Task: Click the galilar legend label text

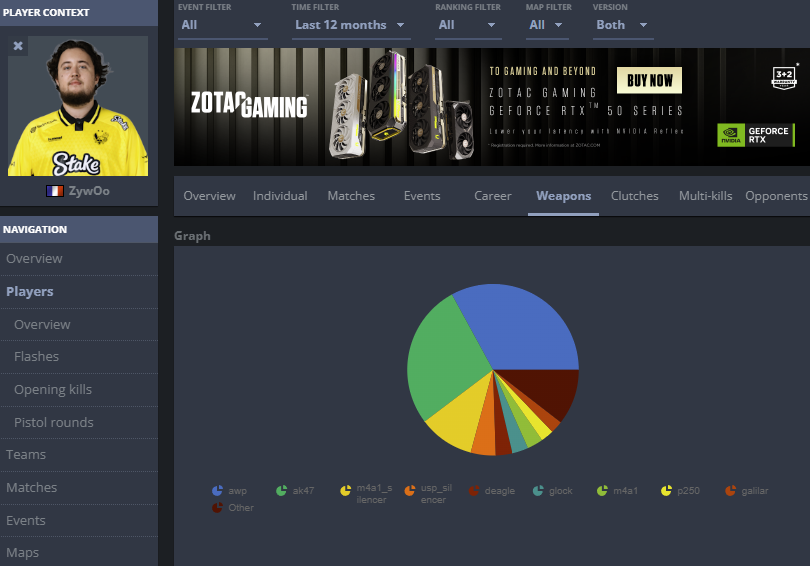Action: [755, 491]
